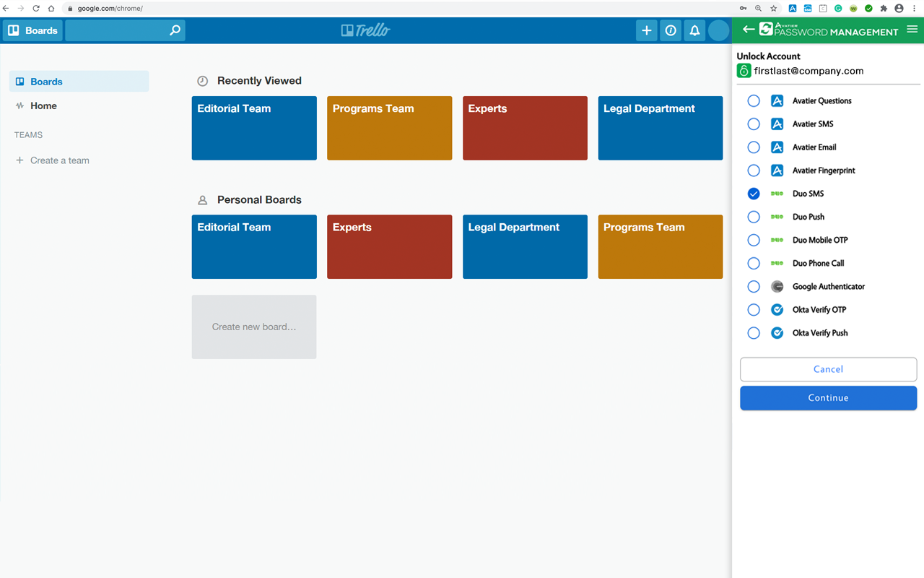Click the Cancel button
This screenshot has width=924, height=578.
pyautogui.click(x=828, y=369)
